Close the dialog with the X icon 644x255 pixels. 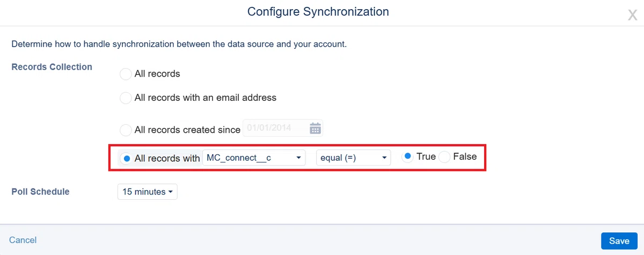[x=632, y=15]
